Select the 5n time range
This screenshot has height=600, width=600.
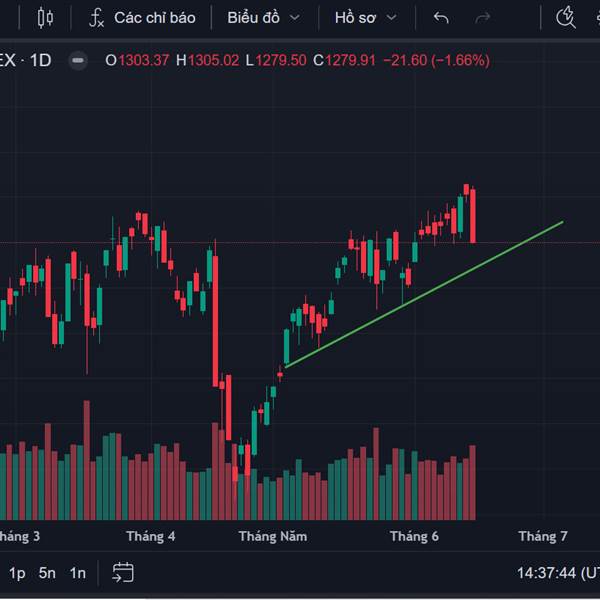point(47,573)
